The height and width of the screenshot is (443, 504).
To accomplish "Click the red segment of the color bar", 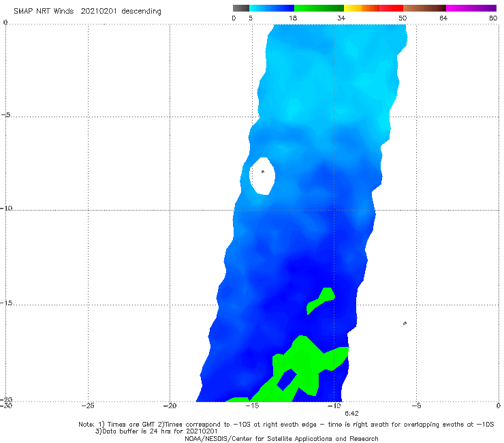I will [391, 8].
